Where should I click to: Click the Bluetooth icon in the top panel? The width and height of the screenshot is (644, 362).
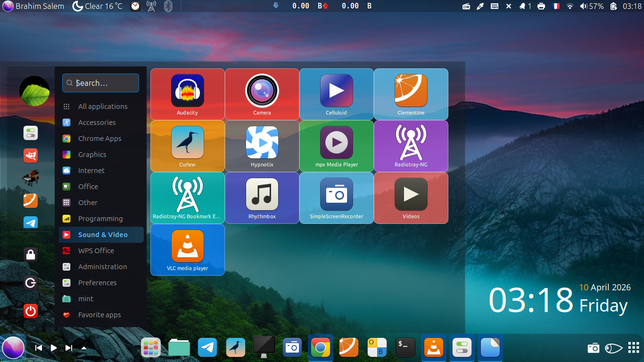coord(168,6)
